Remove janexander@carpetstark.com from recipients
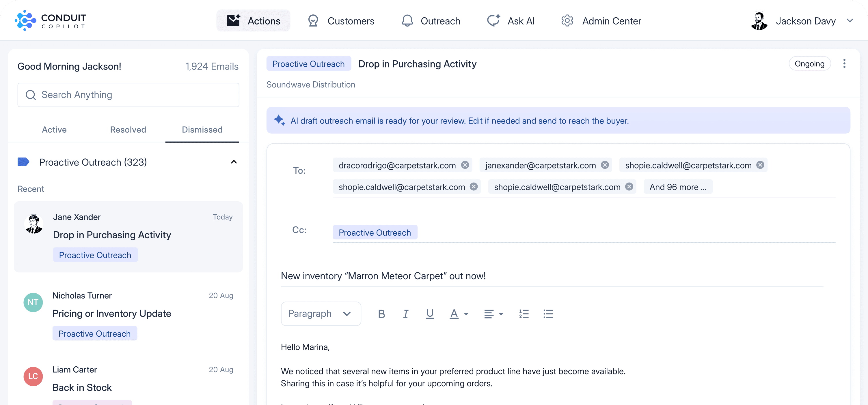This screenshot has width=868, height=405. 605,165
